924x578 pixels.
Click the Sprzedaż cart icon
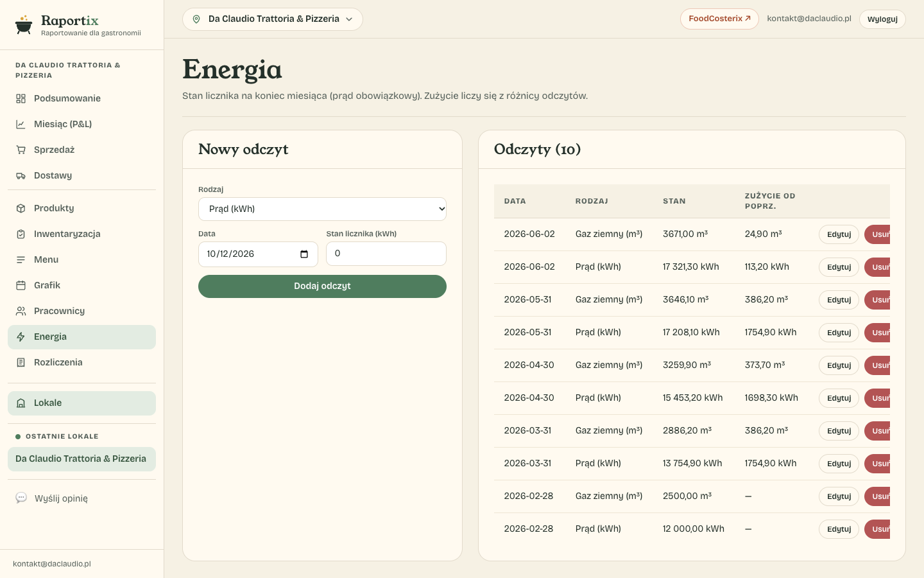pos(21,150)
